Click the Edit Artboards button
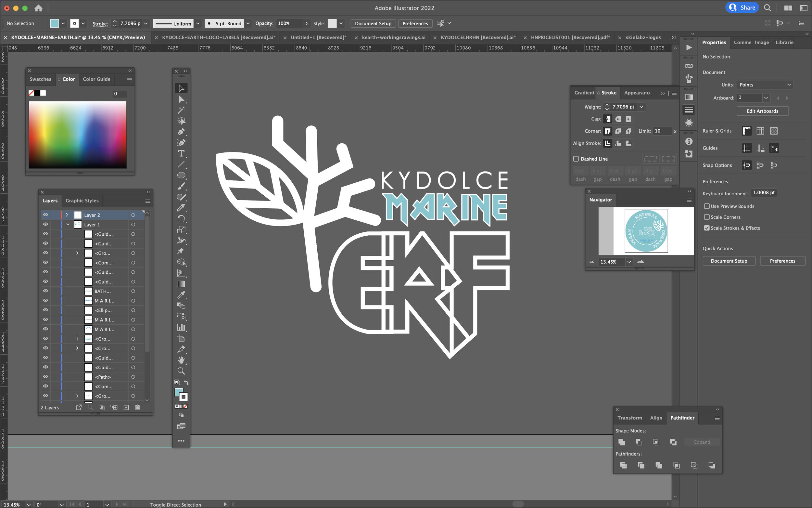This screenshot has height=508, width=812. point(762,111)
